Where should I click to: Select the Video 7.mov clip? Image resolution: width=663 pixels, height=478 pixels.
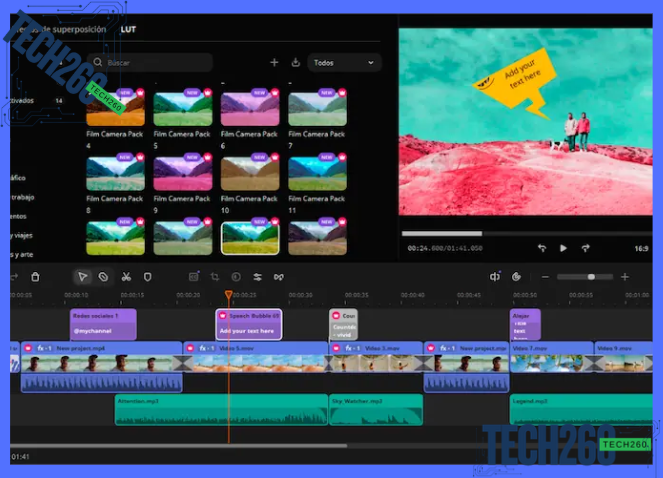click(x=552, y=357)
